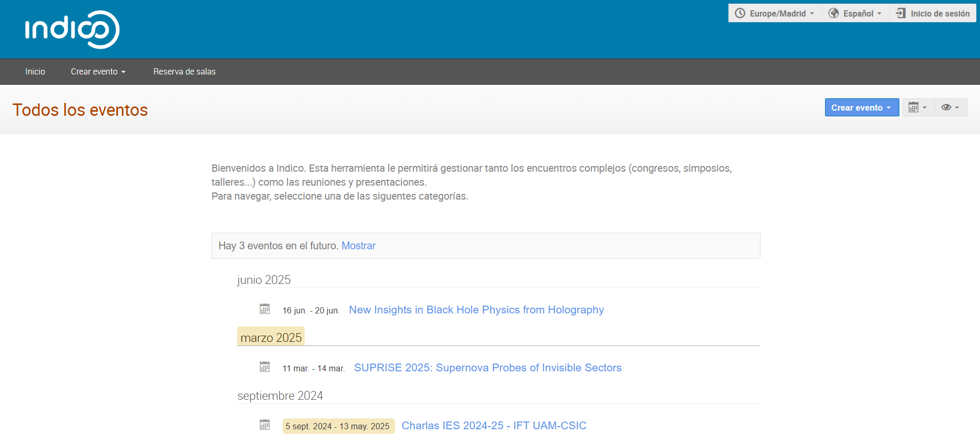Click the 'septiembre 2024' month heading
This screenshot has width=980, height=437.
pyautogui.click(x=280, y=396)
